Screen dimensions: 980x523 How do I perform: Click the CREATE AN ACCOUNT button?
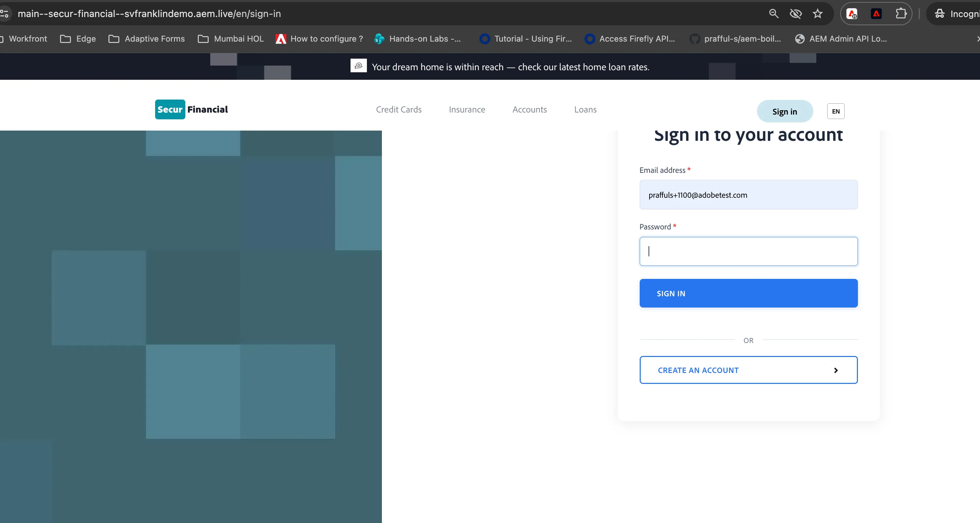[748, 370]
